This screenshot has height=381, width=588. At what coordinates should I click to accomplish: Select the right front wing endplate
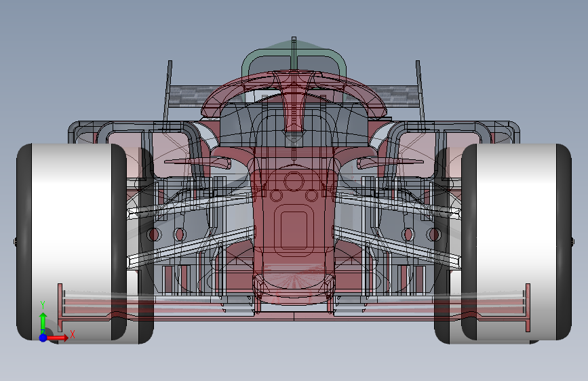[x=528, y=308]
